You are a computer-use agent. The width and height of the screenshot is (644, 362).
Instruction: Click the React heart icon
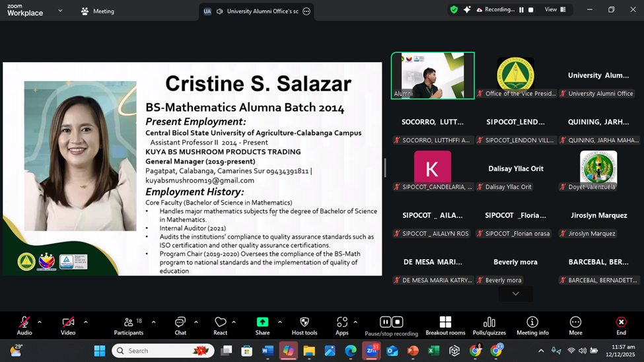(221, 324)
